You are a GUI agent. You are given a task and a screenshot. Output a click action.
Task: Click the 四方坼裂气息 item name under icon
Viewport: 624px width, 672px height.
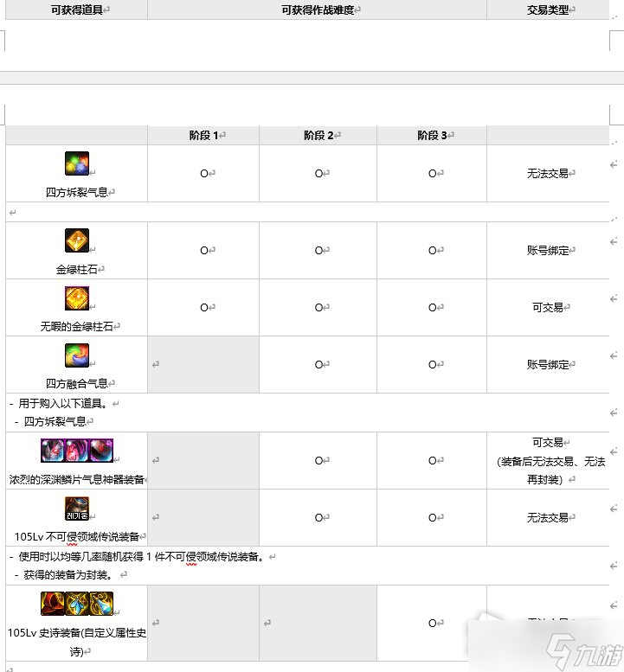point(77,192)
